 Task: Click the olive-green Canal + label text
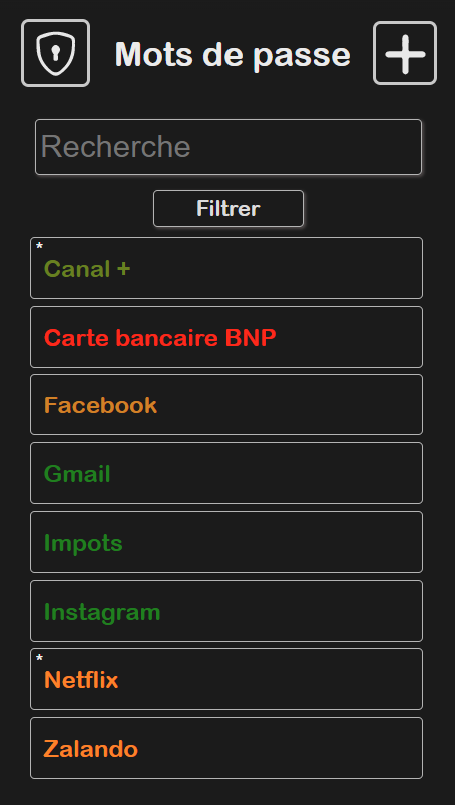87,269
